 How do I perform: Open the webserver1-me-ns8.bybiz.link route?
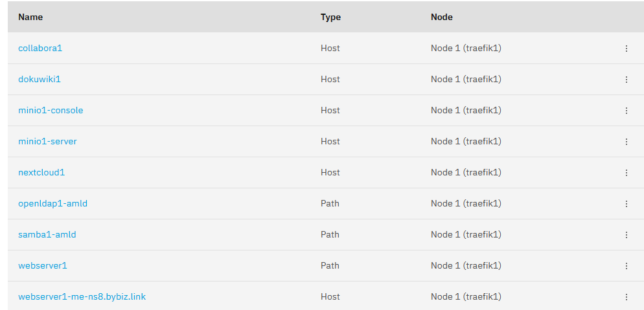[x=82, y=296]
